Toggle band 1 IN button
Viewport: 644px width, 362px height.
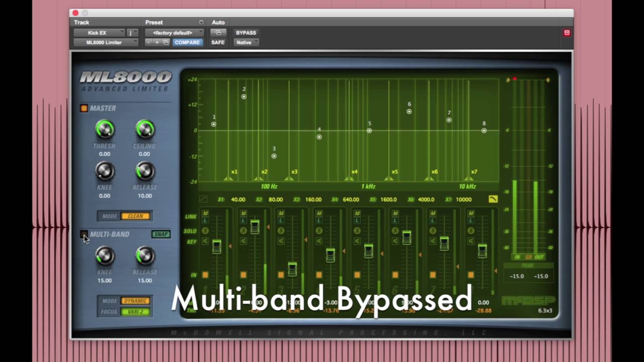(205, 275)
